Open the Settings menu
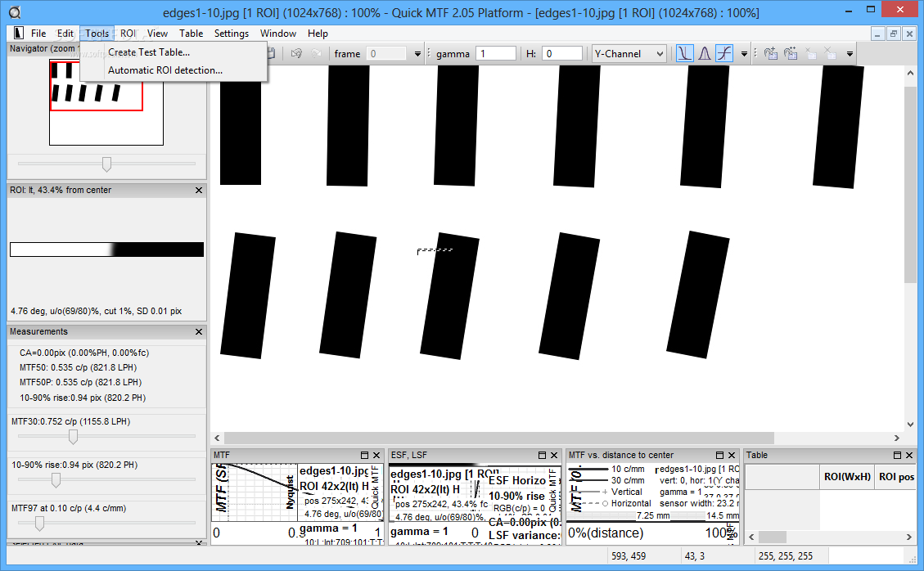This screenshot has height=571, width=924. tap(231, 34)
